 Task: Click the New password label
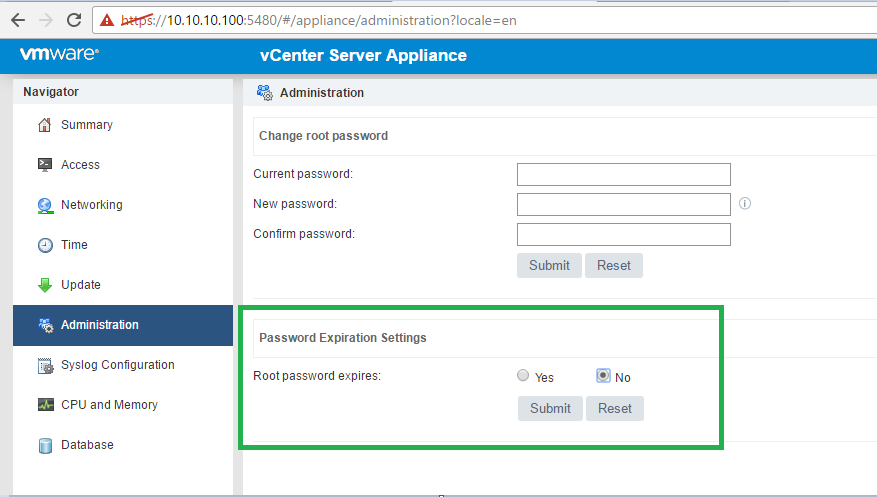click(x=295, y=204)
